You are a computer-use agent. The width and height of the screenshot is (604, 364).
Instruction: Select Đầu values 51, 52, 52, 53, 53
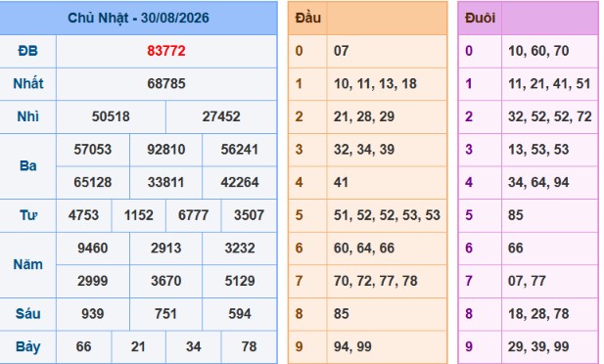(387, 215)
